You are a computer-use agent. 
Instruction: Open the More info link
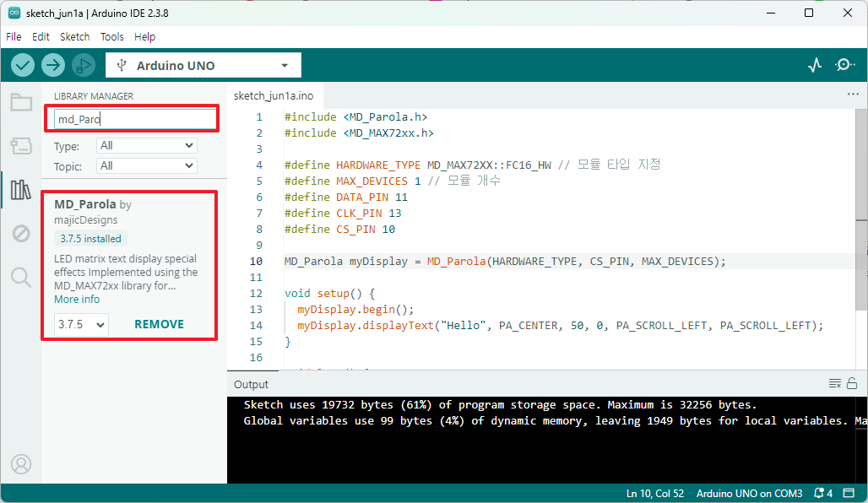77,300
